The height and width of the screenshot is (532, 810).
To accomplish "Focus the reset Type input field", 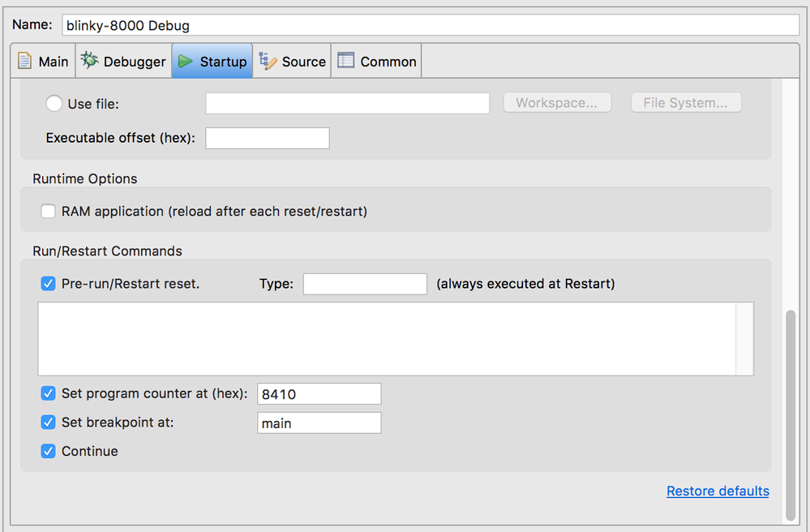I will pos(365,284).
